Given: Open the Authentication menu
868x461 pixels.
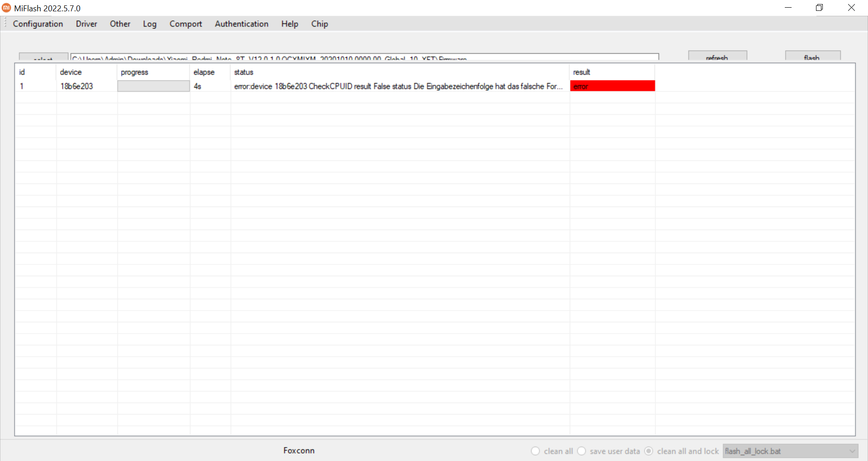Looking at the screenshot, I should tap(241, 24).
